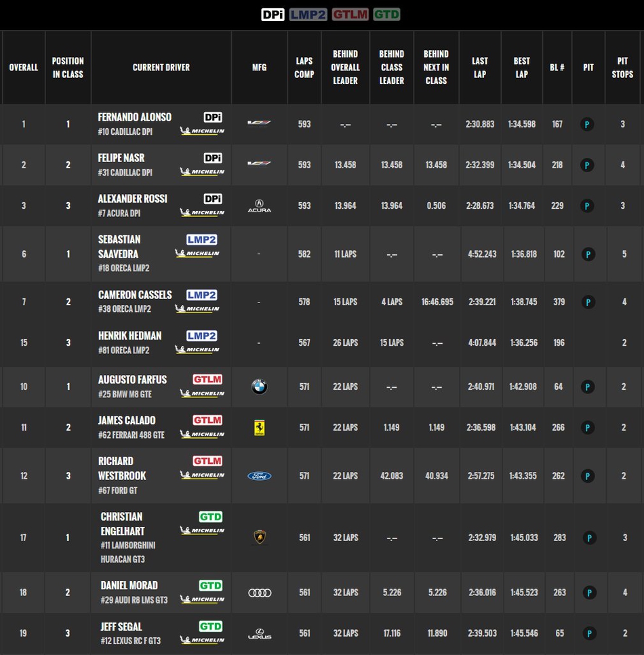The width and height of the screenshot is (644, 655).
Task: Click pit indicator for Daniel Morad
Action: click(589, 593)
